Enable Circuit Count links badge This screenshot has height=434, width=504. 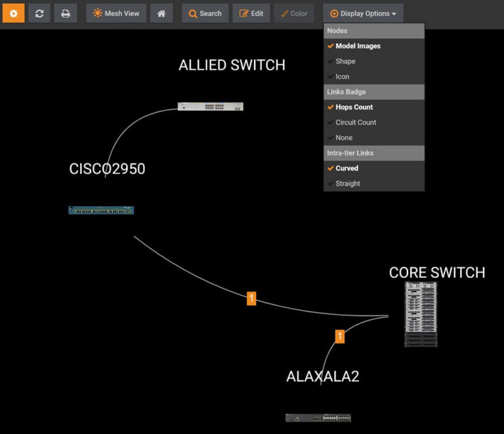click(356, 123)
